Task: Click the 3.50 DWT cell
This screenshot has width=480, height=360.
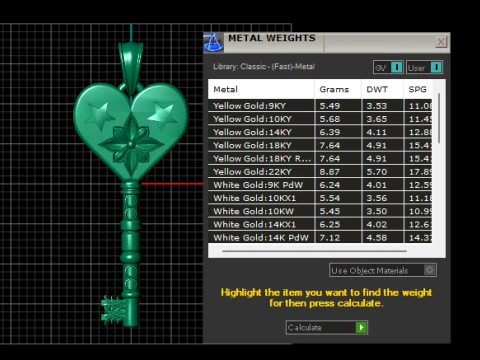Action: point(383,211)
